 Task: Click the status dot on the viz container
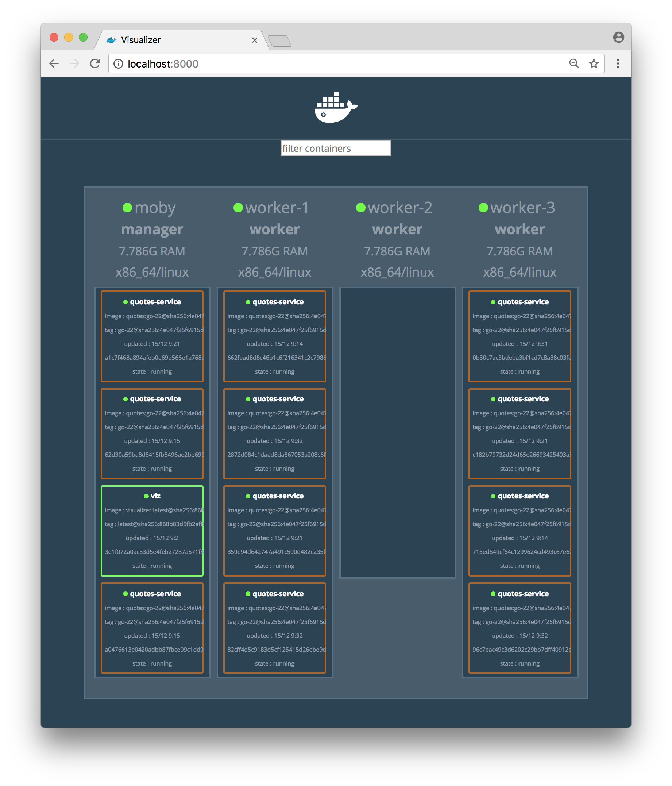pos(146,496)
